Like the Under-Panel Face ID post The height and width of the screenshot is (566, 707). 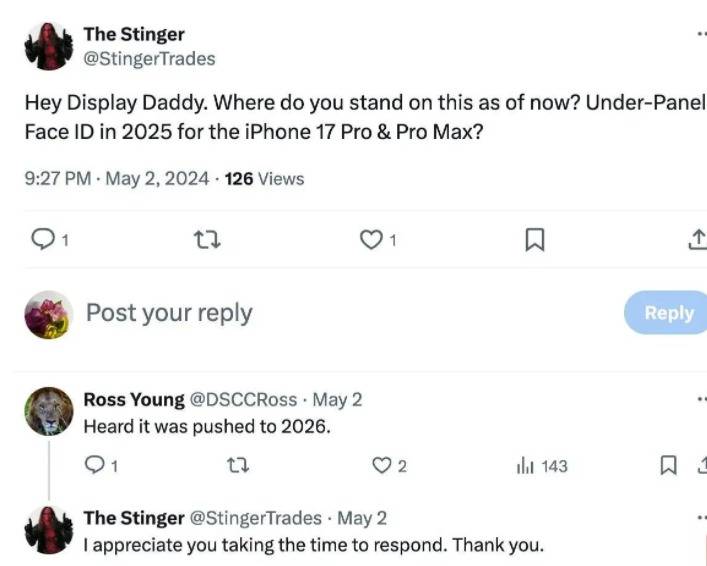(372, 239)
